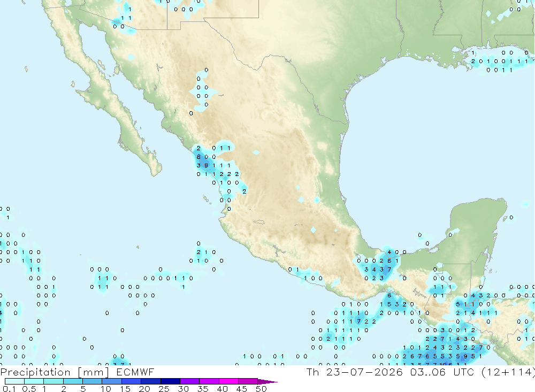Select the 30–35 mm purple legend swatch
The height and width of the screenshot is (392, 535).
[x=190, y=381]
